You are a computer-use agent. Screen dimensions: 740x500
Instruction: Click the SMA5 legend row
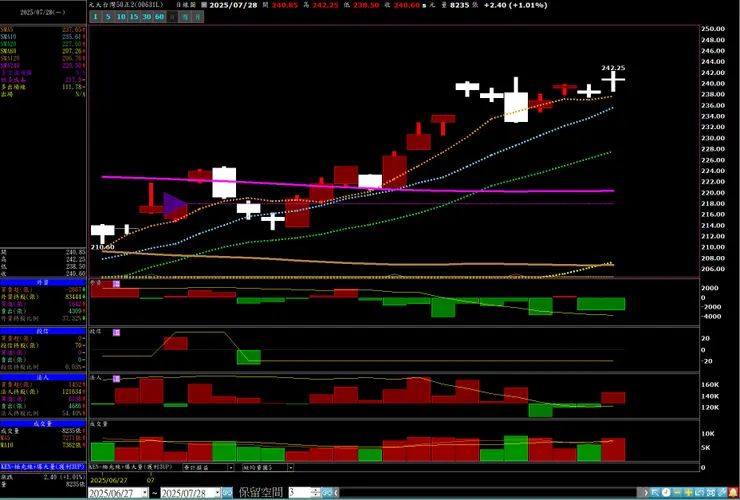[x=43, y=30]
